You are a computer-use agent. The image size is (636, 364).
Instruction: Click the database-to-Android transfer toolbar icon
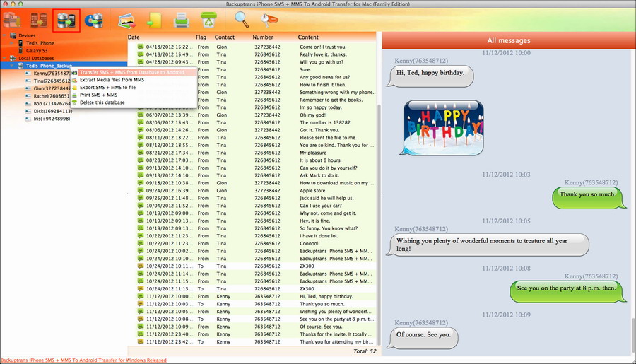(66, 20)
